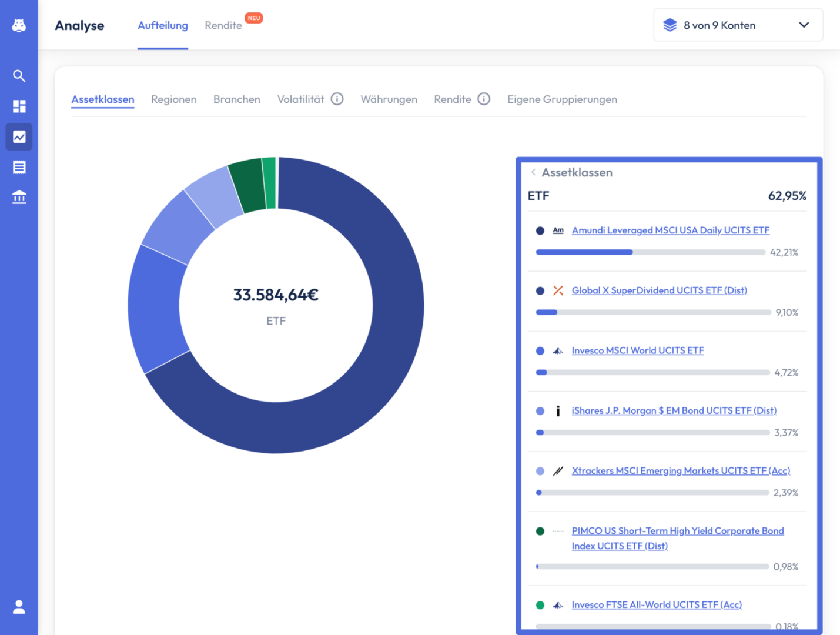Click the dark green donut chart segment
The width and height of the screenshot is (840, 635).
(x=248, y=185)
